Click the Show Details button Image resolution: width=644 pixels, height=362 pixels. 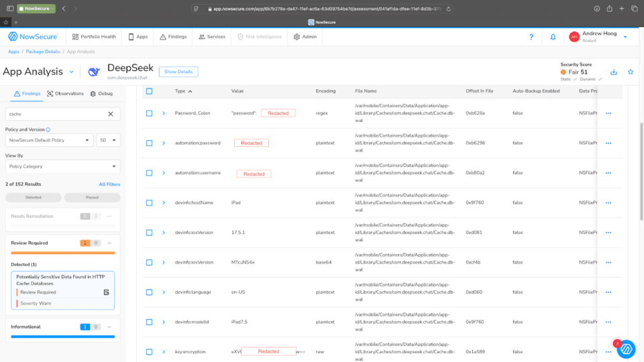click(178, 72)
